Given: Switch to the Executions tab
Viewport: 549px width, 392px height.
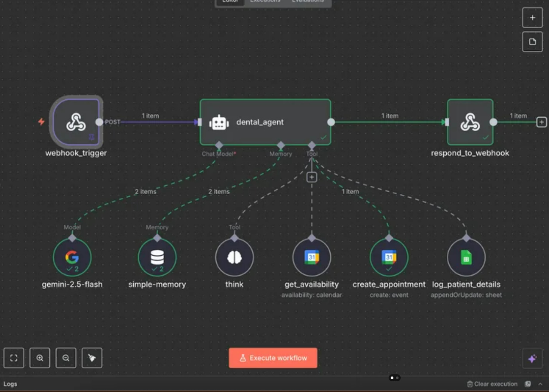Looking at the screenshot, I should tap(265, 1).
